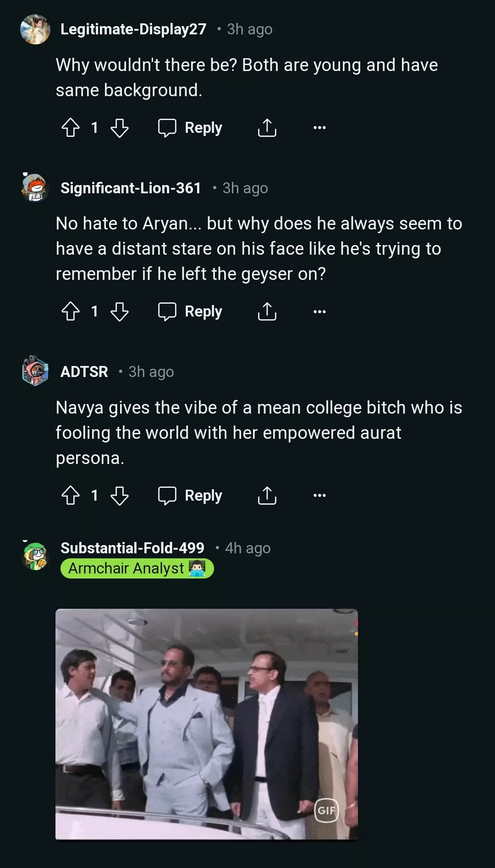Open the GIF posted by Substantial-Fold-499

tap(206, 724)
